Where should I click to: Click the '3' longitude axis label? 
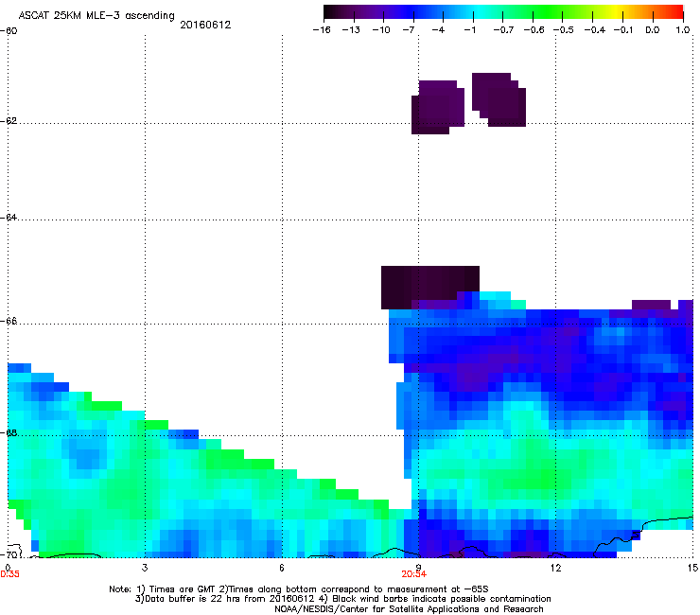[145, 568]
